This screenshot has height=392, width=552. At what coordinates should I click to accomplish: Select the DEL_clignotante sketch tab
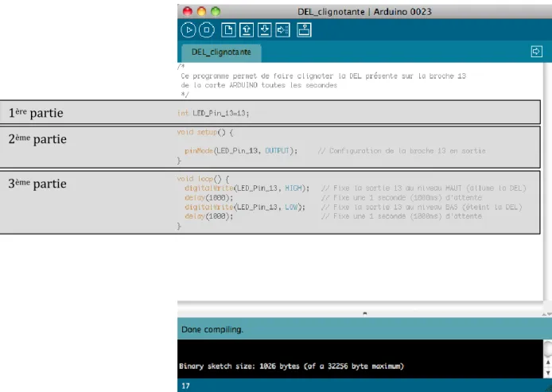(x=221, y=52)
